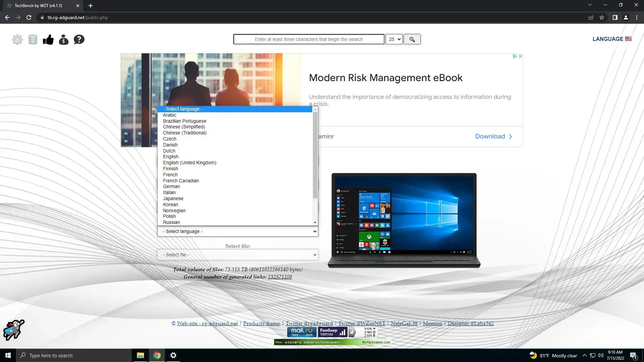644x362 pixels.
Task: Open the results count 25 dropdown
Action: click(394, 39)
